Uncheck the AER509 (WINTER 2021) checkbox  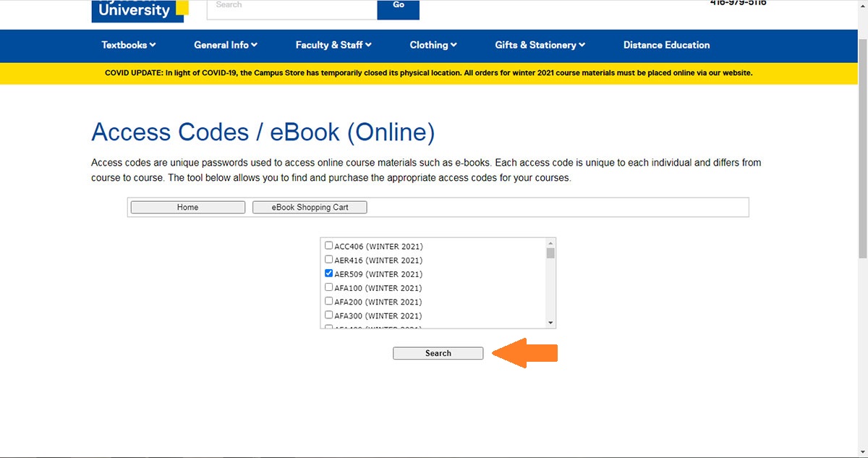coord(329,273)
